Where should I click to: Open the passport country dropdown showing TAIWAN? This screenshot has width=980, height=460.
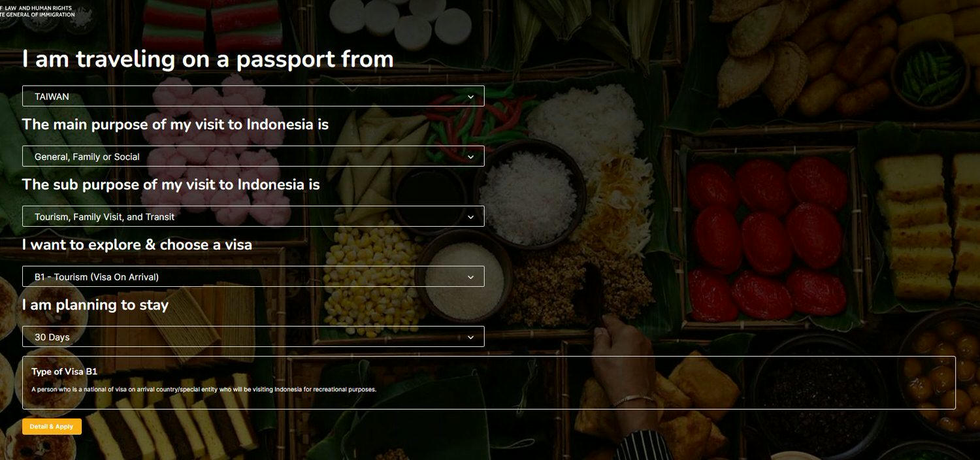pyautogui.click(x=253, y=96)
